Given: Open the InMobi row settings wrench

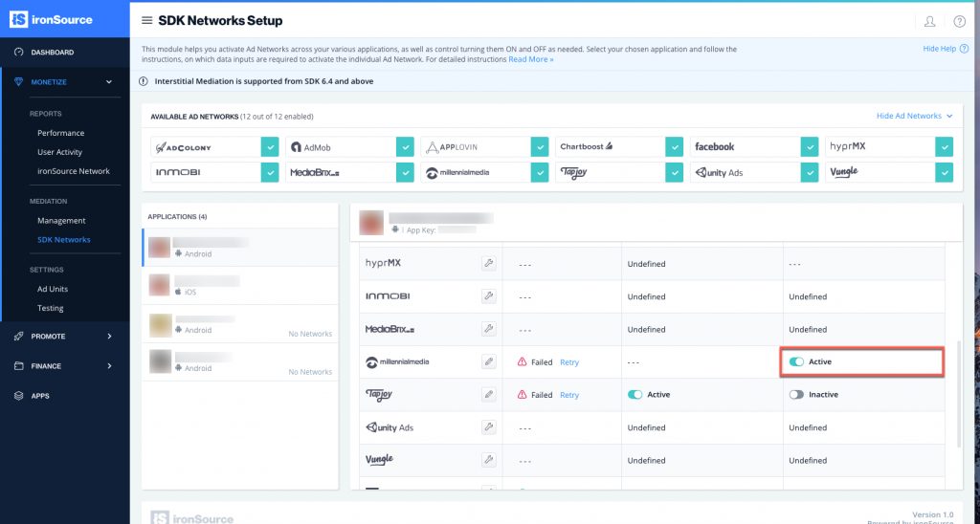Looking at the screenshot, I should pyautogui.click(x=489, y=296).
